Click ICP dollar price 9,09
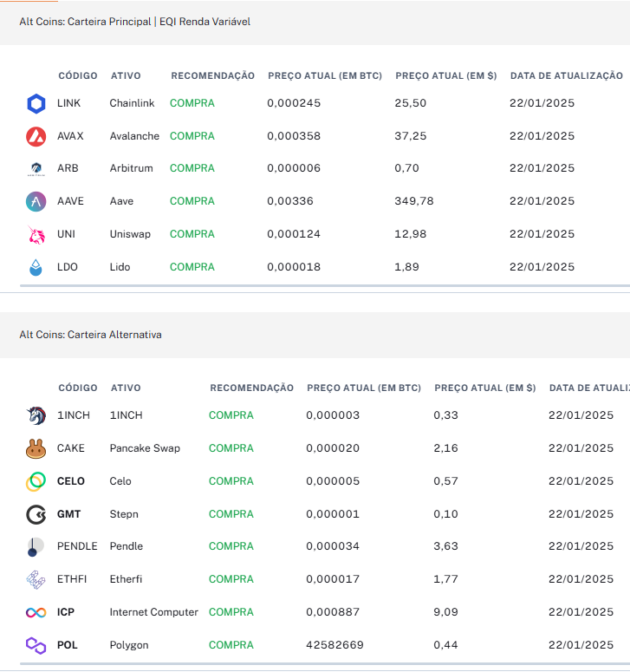Image resolution: width=630 pixels, height=672 pixels. tap(445, 612)
